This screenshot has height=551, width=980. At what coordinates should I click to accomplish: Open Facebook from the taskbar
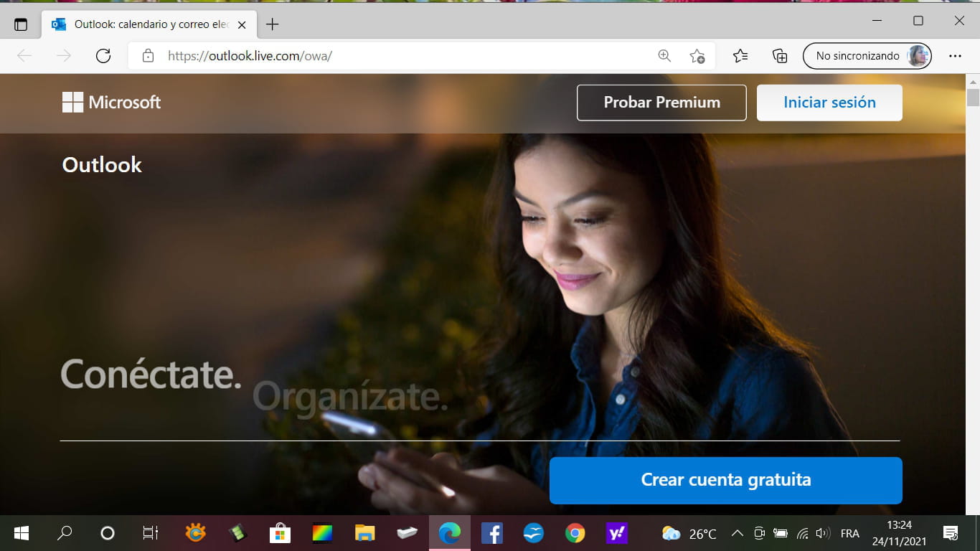tap(491, 533)
